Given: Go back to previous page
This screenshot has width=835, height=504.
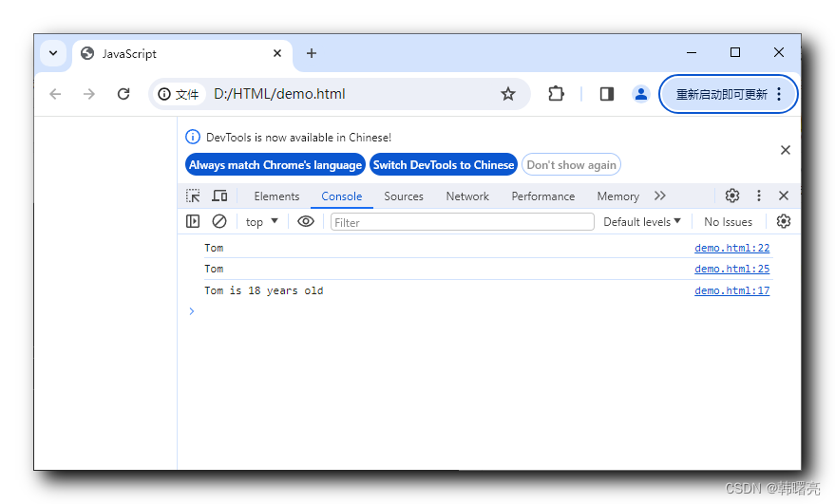Looking at the screenshot, I should pyautogui.click(x=55, y=94).
